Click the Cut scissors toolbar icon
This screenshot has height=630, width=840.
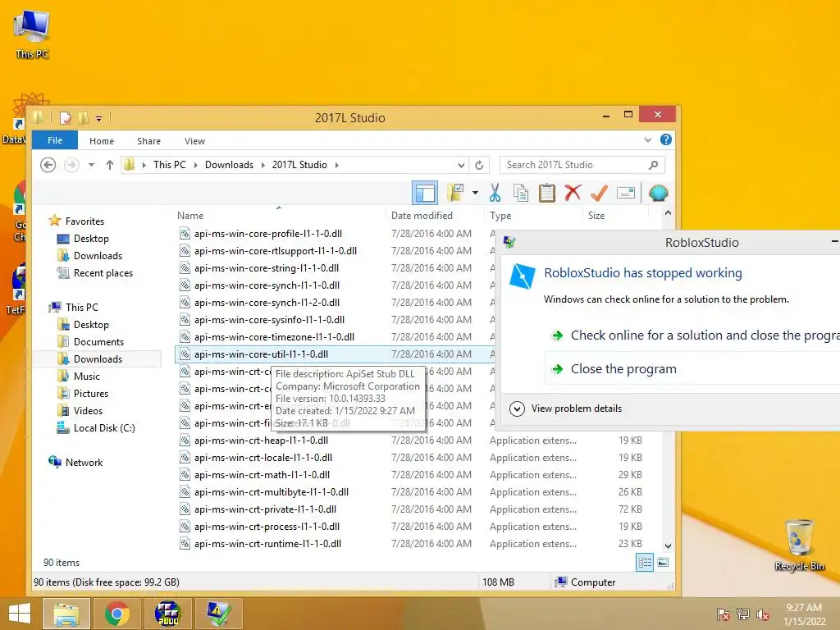tap(495, 193)
